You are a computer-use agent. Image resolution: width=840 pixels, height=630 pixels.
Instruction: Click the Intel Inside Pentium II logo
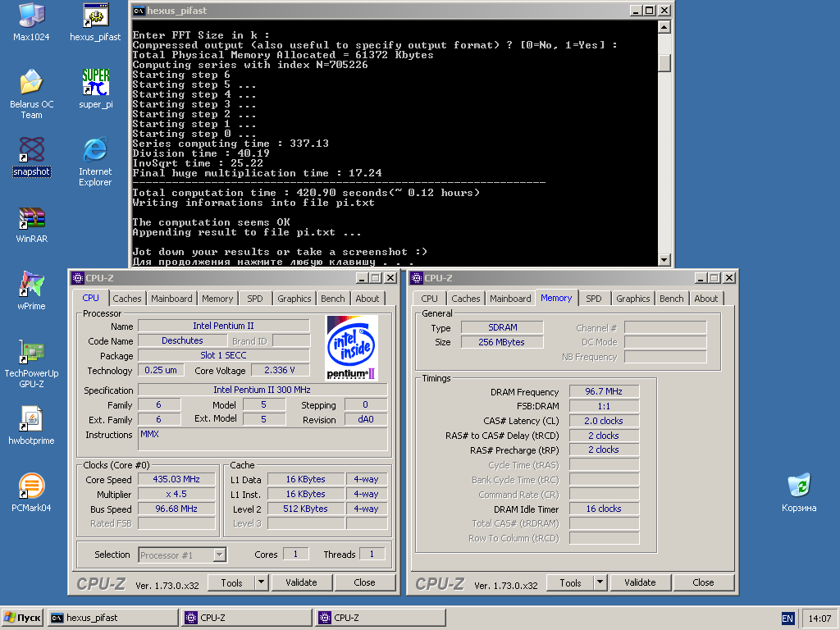coord(351,348)
